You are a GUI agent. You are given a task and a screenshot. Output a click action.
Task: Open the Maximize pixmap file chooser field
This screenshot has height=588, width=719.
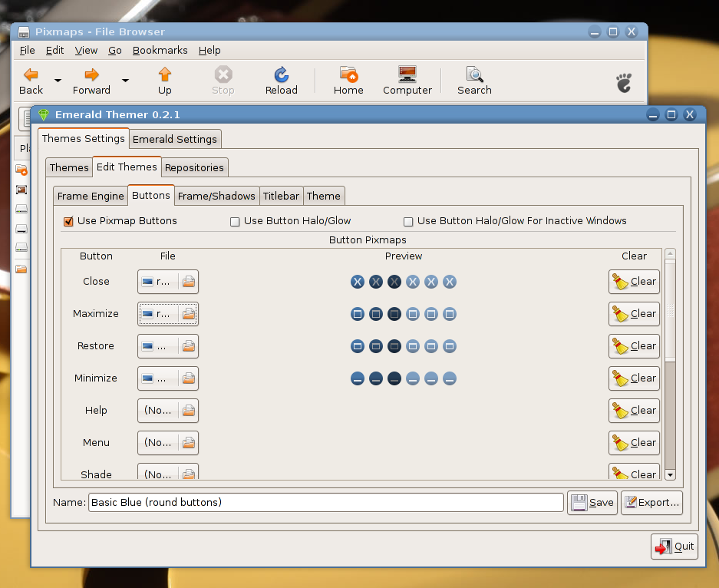tap(168, 314)
